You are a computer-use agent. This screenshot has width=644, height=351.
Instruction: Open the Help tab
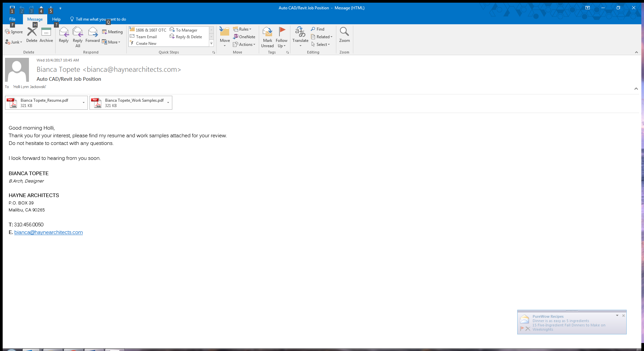[56, 19]
